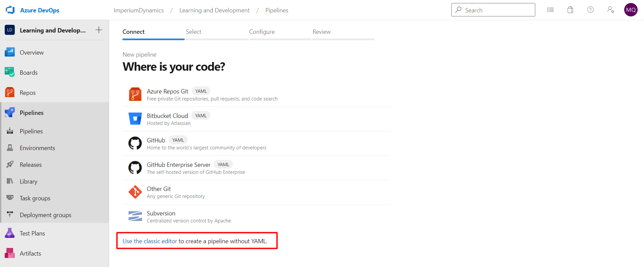Click the Artifacts icon in sidebar

[x=10, y=253]
